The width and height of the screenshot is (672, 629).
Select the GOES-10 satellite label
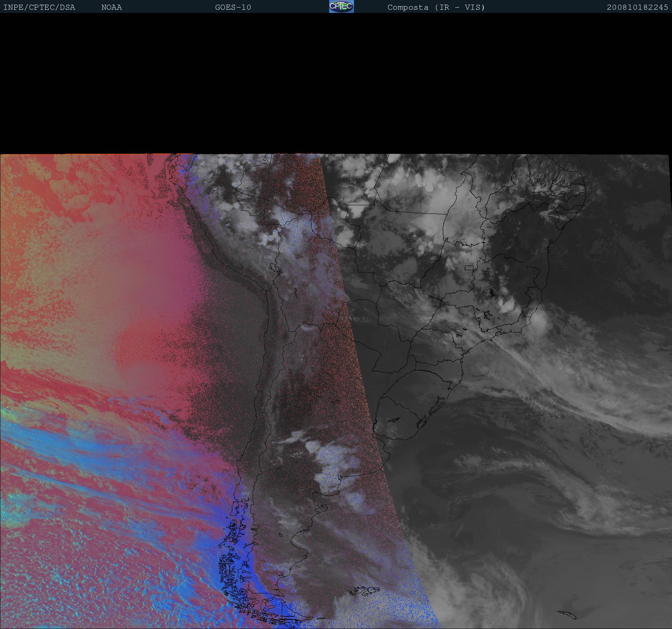[x=233, y=8]
